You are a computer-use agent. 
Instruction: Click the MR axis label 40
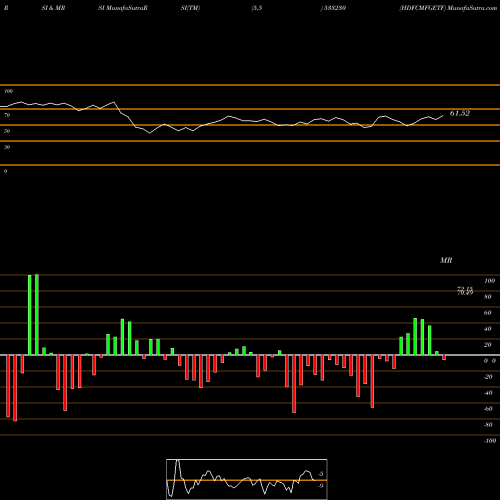[488, 329]
